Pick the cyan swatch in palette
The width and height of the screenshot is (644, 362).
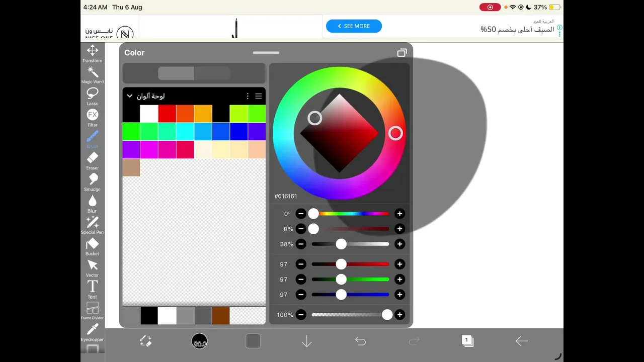(185, 132)
